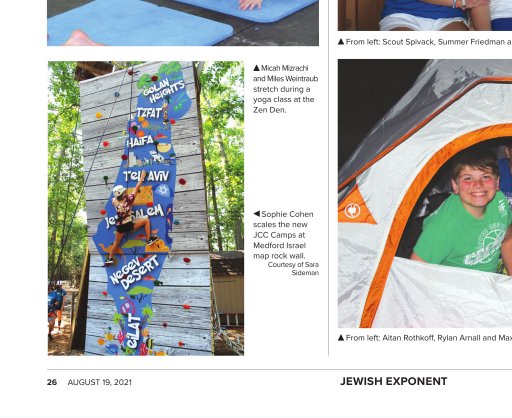Click the Eilat label at wall bottom
Image resolution: width=512 pixels, height=418 pixels.
coord(133,330)
